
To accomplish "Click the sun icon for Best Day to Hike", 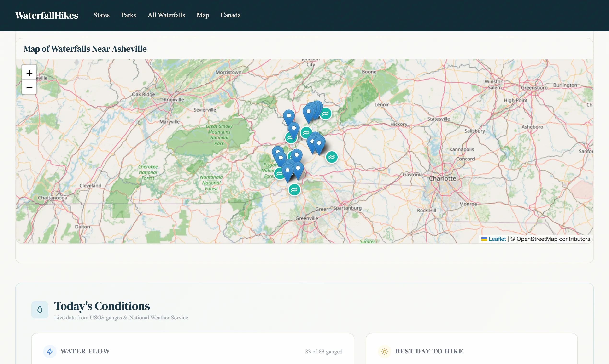I will 385,351.
